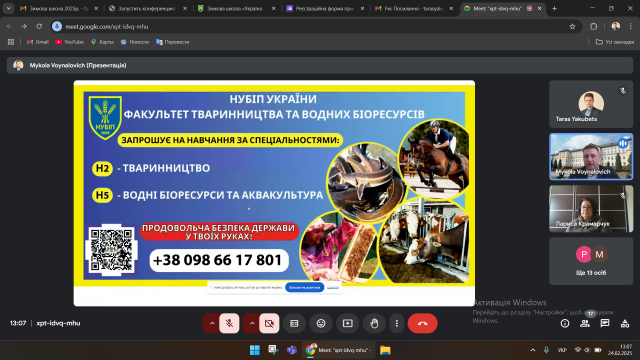640x360 pixels.
Task: Switch to the Реєстраційна форма tab
Action: (325, 8)
